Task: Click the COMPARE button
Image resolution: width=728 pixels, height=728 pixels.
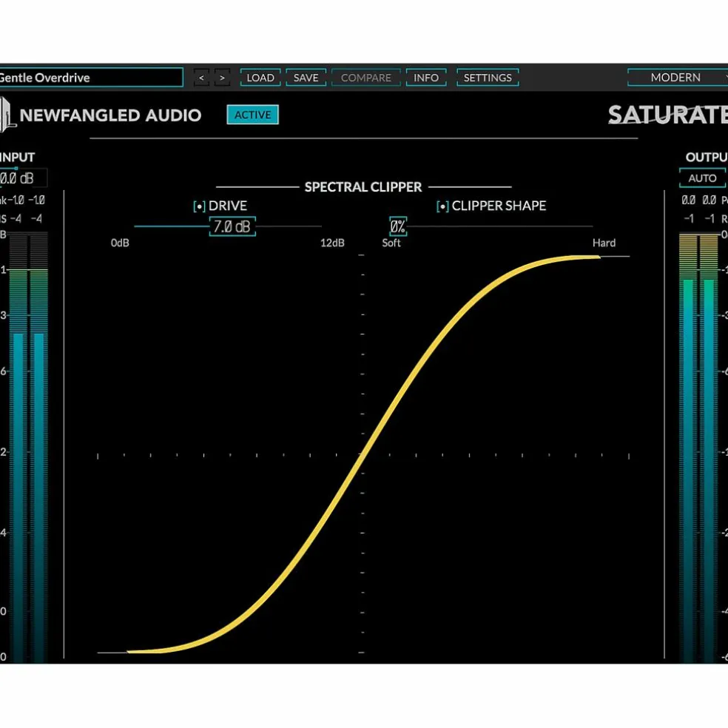Action: pos(366,78)
